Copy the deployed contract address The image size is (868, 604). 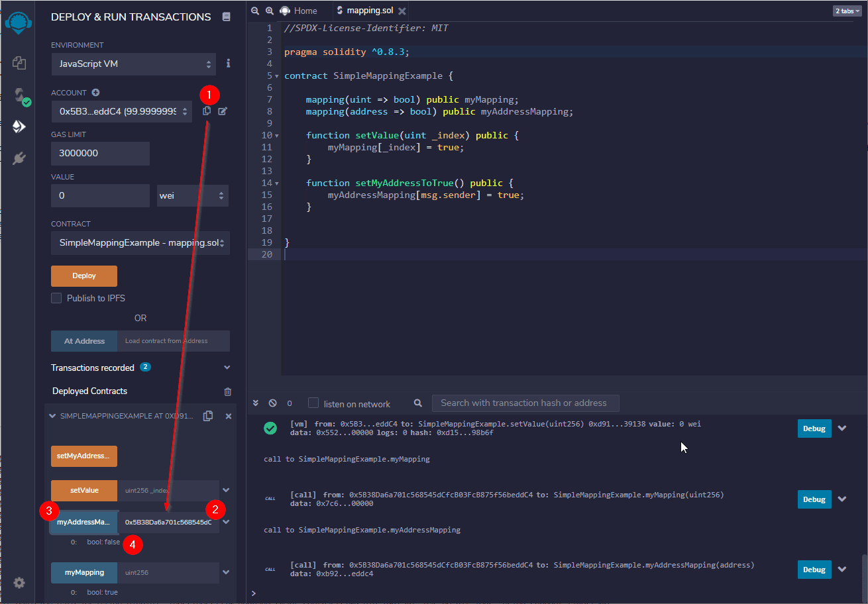[208, 416]
